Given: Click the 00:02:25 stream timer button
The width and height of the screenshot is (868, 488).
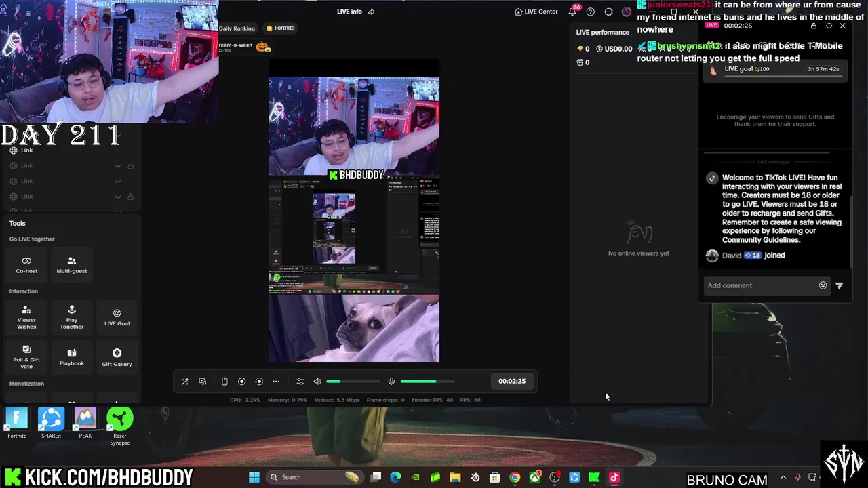Looking at the screenshot, I should tap(512, 381).
